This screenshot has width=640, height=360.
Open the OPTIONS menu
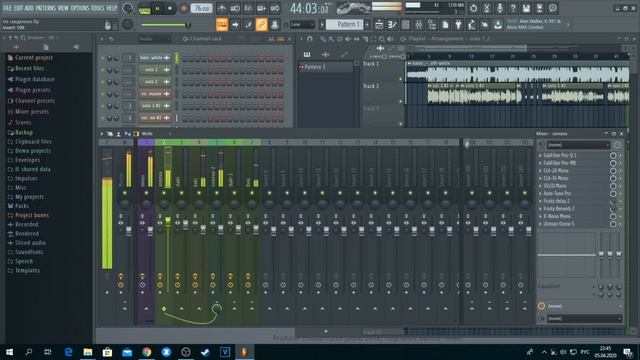pyautogui.click(x=80, y=8)
